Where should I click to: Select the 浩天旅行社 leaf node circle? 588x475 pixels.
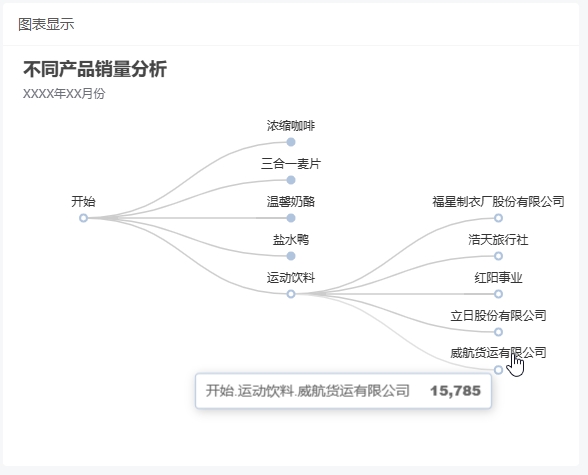coord(498,256)
